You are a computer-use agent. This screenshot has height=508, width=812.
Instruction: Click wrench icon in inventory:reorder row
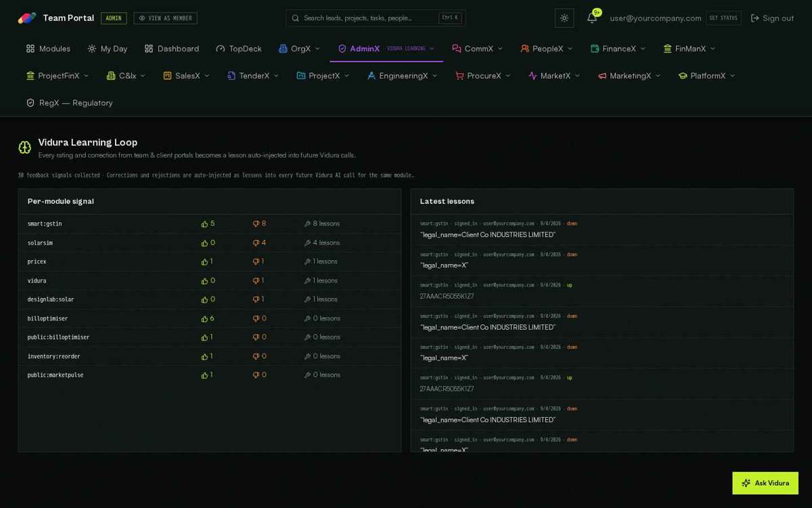coord(307,356)
